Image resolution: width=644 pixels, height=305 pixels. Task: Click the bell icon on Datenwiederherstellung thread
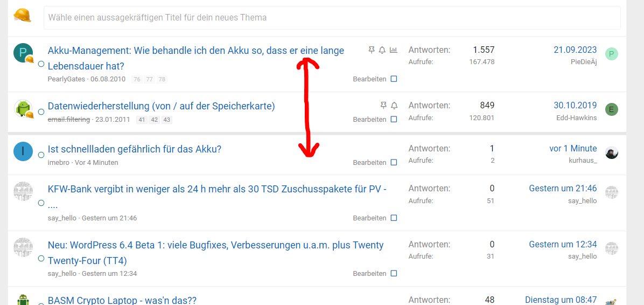(x=394, y=106)
